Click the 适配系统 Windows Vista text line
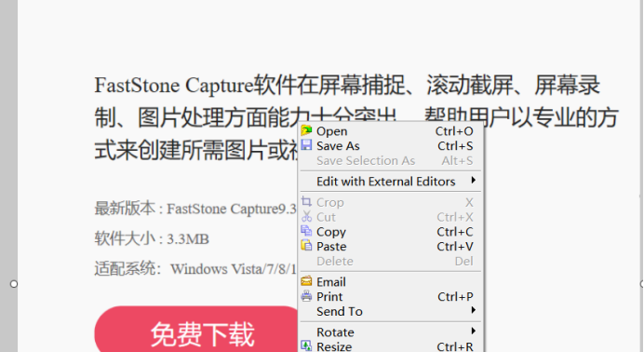The width and height of the screenshot is (644, 352). point(195,269)
